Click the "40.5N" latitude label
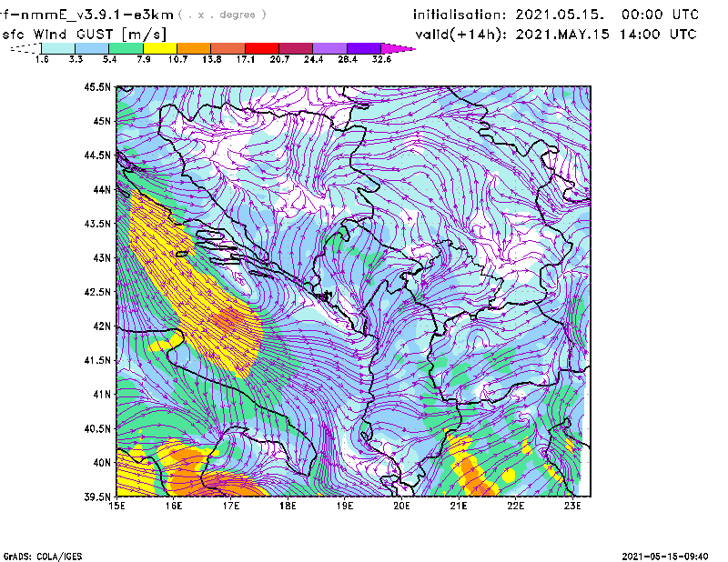This screenshot has width=728, height=562. pos(97,429)
